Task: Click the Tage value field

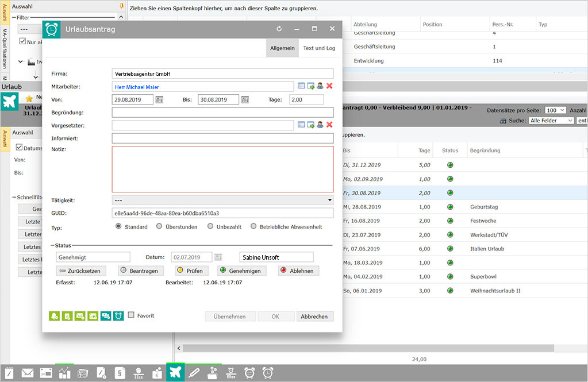Action: tap(306, 100)
